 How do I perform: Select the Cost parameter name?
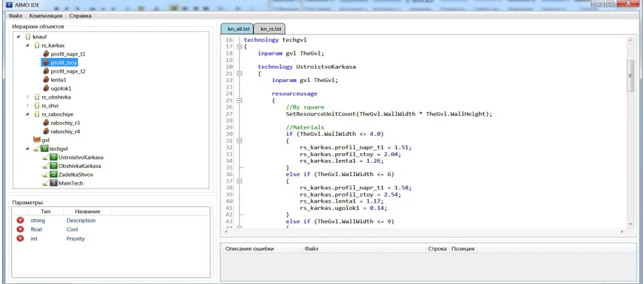[x=72, y=230]
